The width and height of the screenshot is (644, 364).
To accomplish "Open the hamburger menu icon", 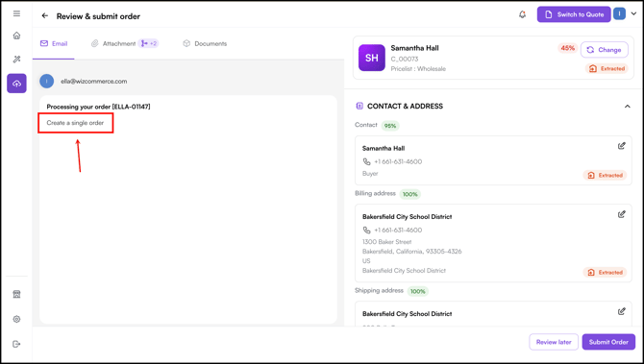I will pyautogui.click(x=16, y=13).
